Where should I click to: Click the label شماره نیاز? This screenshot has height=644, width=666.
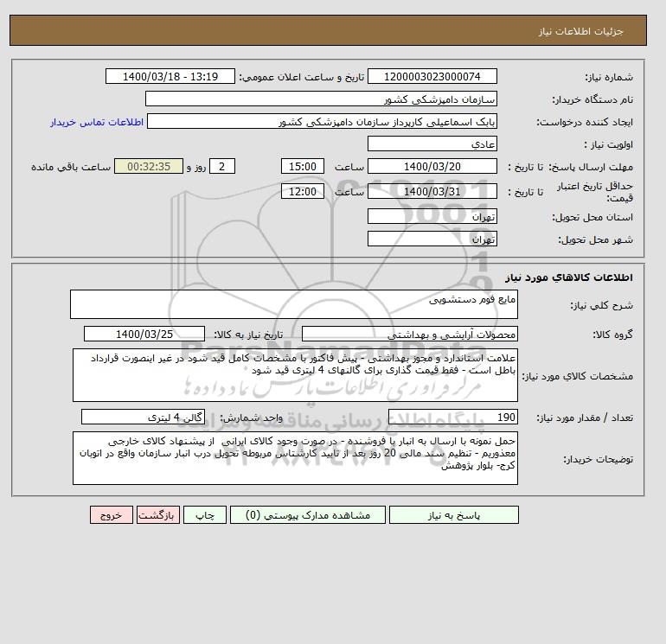pos(609,77)
